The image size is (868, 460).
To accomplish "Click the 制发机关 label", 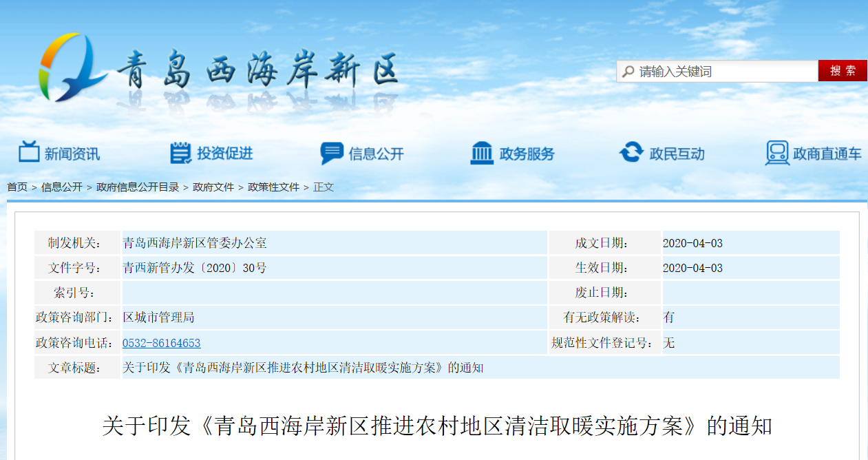I will click(74, 243).
